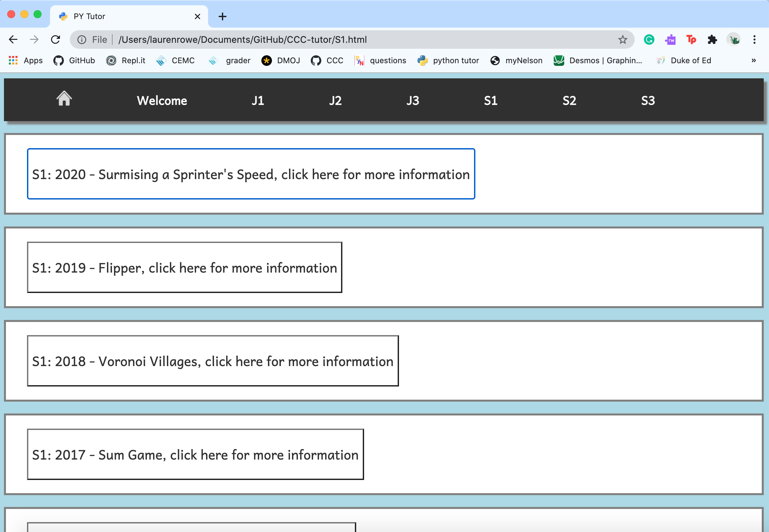Open S1 2018 Voronoi Villages button
The height and width of the screenshot is (532, 769).
(213, 361)
